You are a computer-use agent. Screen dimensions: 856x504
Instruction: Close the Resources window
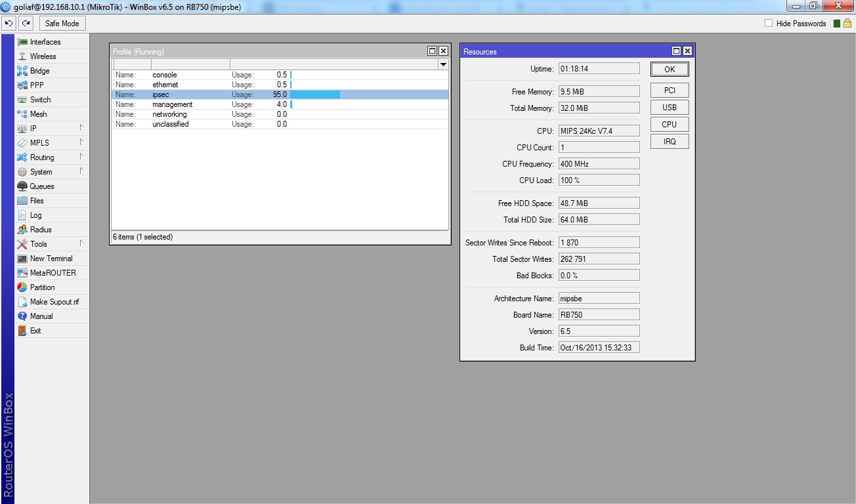[687, 51]
